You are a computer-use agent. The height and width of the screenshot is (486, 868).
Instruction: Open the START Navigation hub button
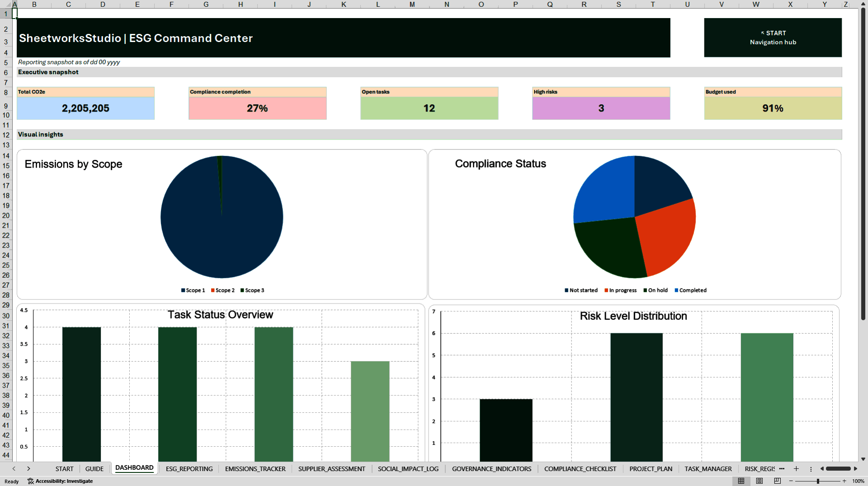(x=773, y=37)
